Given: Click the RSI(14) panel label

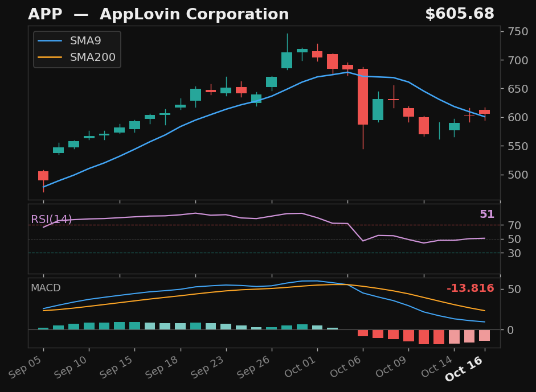Looking at the screenshot, I should [x=51, y=219].
